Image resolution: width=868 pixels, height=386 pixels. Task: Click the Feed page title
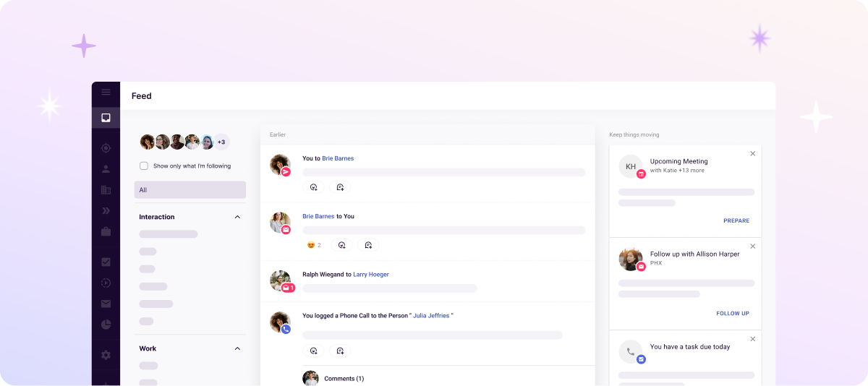coord(142,95)
